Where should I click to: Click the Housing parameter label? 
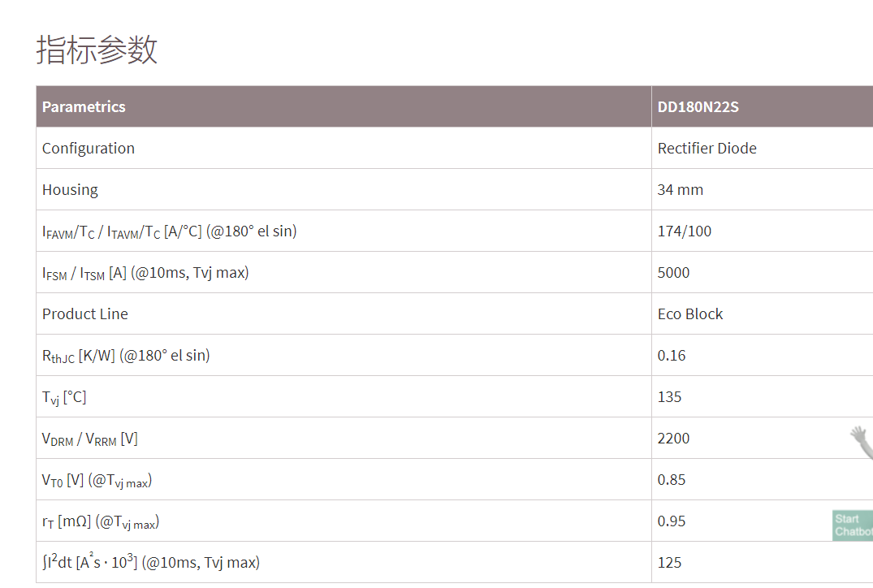(70, 189)
